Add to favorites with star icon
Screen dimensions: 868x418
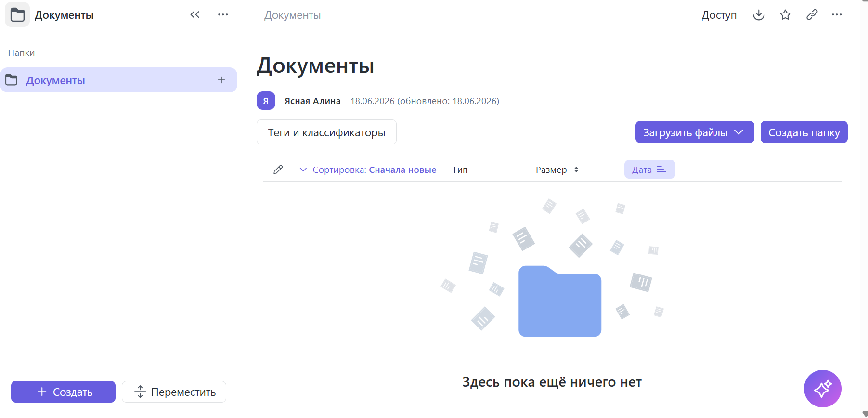[x=785, y=15]
